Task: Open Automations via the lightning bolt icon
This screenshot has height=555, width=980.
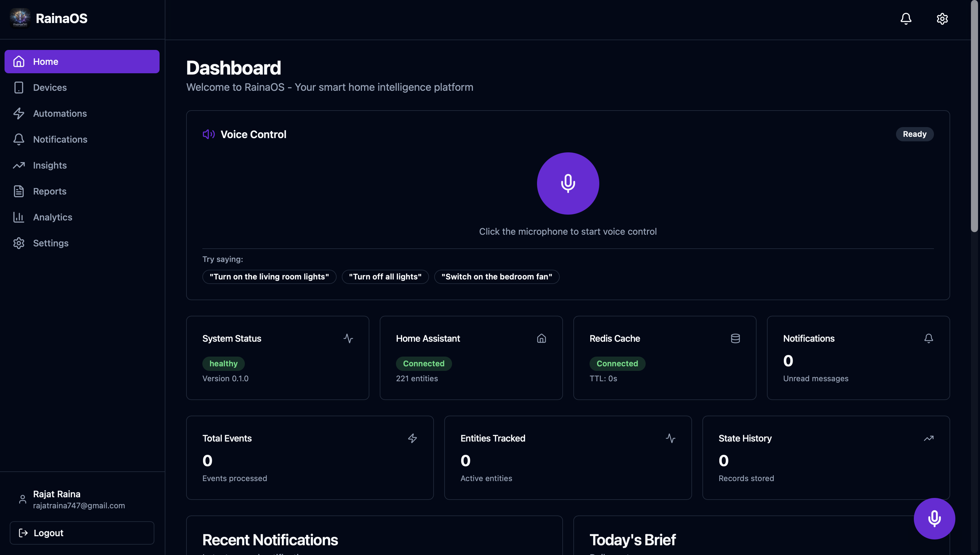Action: 19,113
